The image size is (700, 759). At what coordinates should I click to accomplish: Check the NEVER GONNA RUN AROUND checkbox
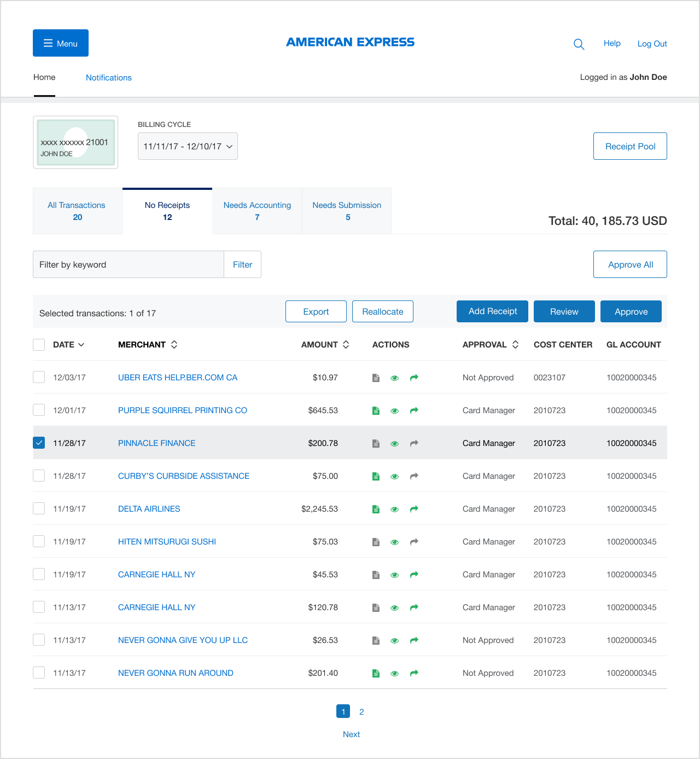(39, 673)
